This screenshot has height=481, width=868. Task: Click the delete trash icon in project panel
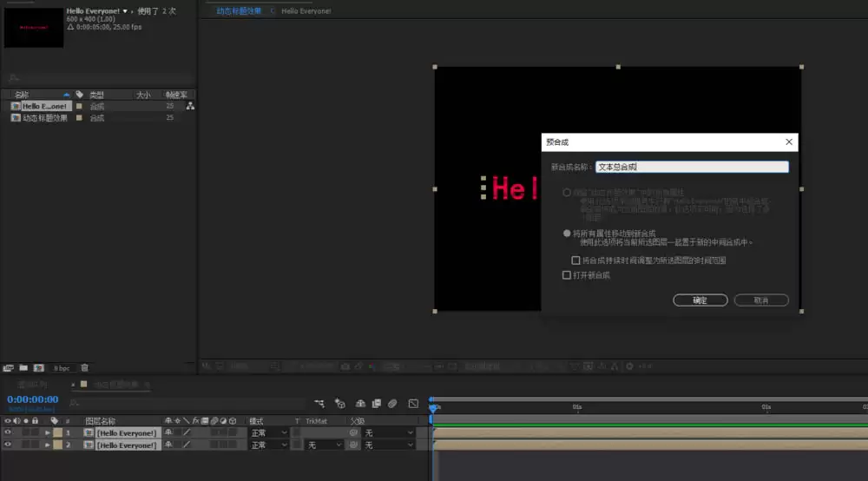point(85,367)
